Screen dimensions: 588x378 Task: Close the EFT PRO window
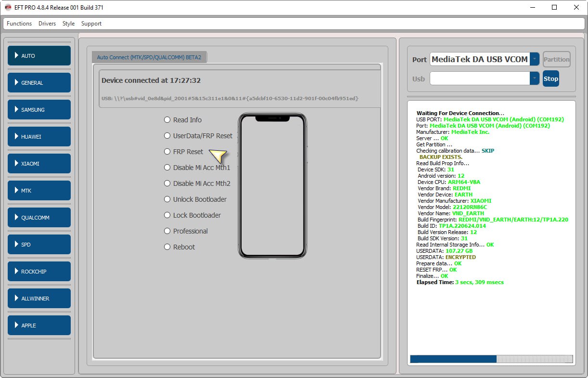tap(576, 8)
